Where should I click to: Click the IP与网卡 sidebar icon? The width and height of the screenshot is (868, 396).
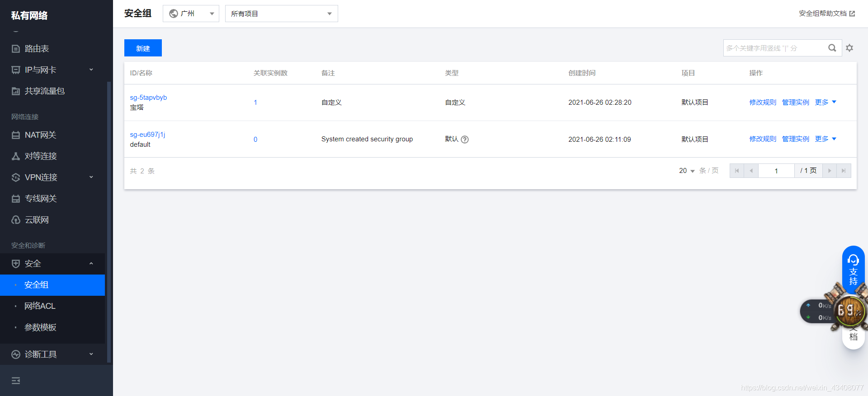(x=16, y=70)
